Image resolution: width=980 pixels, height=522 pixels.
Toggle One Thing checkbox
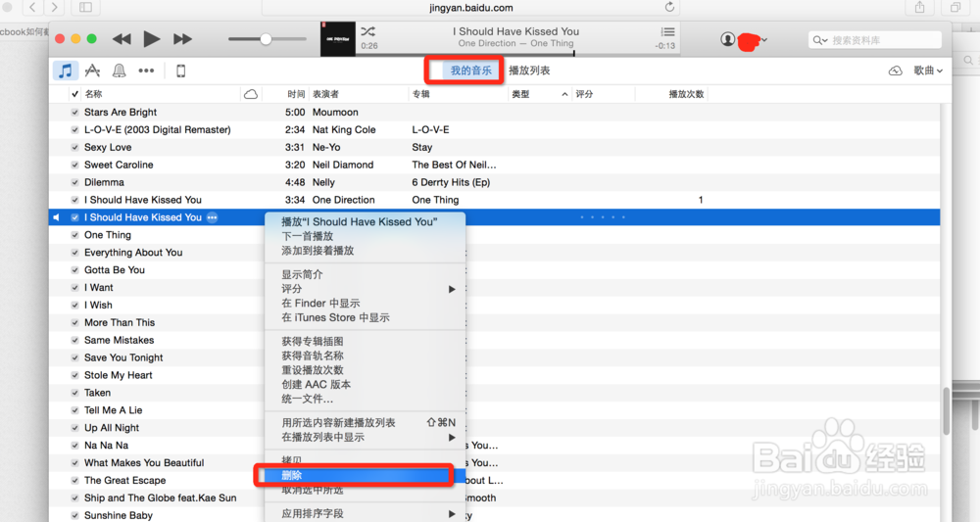pos(75,235)
